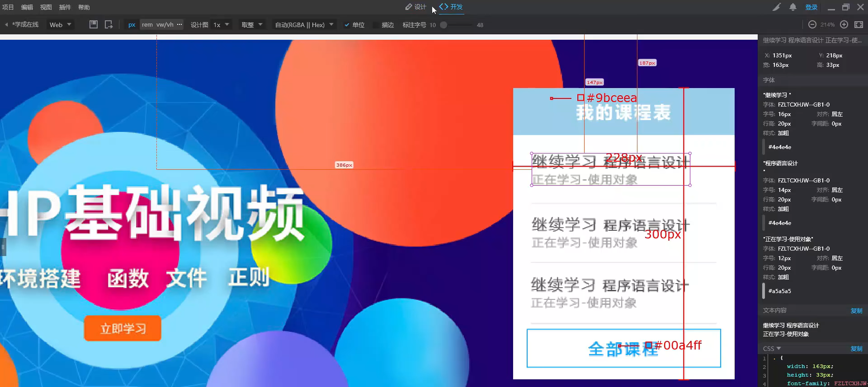The image size is (868, 387).
Task: Switch to the 开发 mode tab
Action: pos(451,7)
